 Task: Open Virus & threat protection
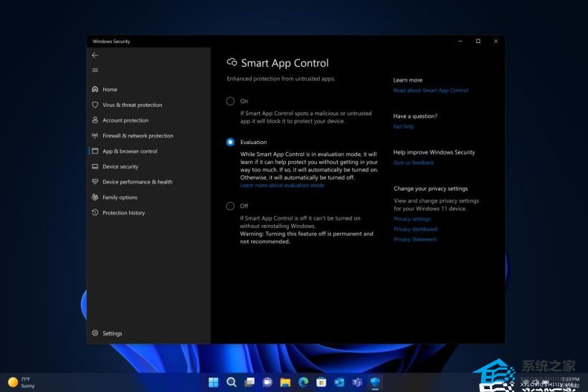tap(132, 105)
